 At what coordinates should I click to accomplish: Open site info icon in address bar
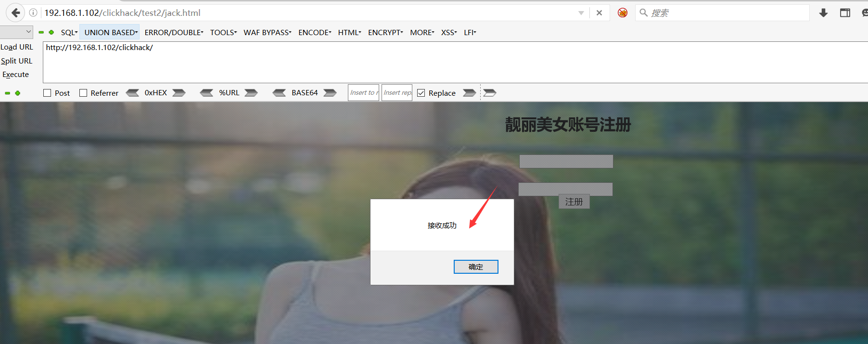point(33,13)
